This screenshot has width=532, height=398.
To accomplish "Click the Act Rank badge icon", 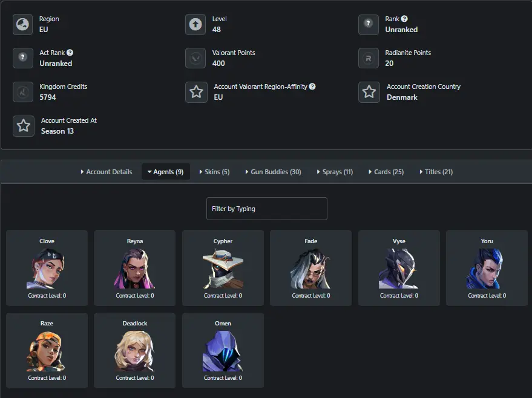I will 23,58.
